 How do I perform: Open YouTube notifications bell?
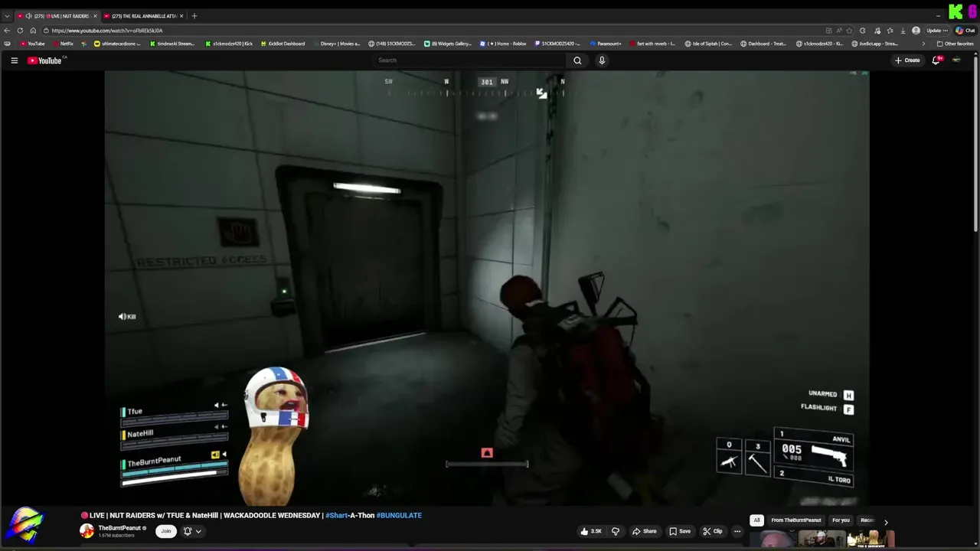click(936, 60)
